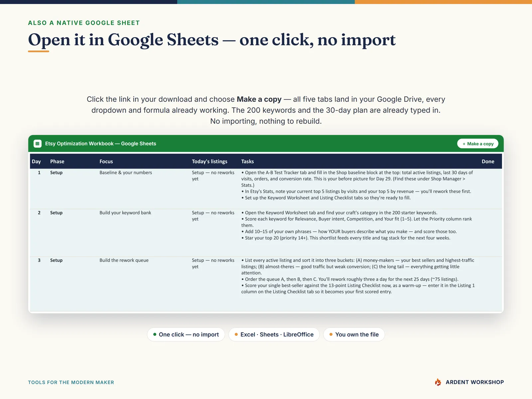Click the TOOLS FOR THE MODERN MAKER footer
The width and height of the screenshot is (532, 399).
(71, 382)
